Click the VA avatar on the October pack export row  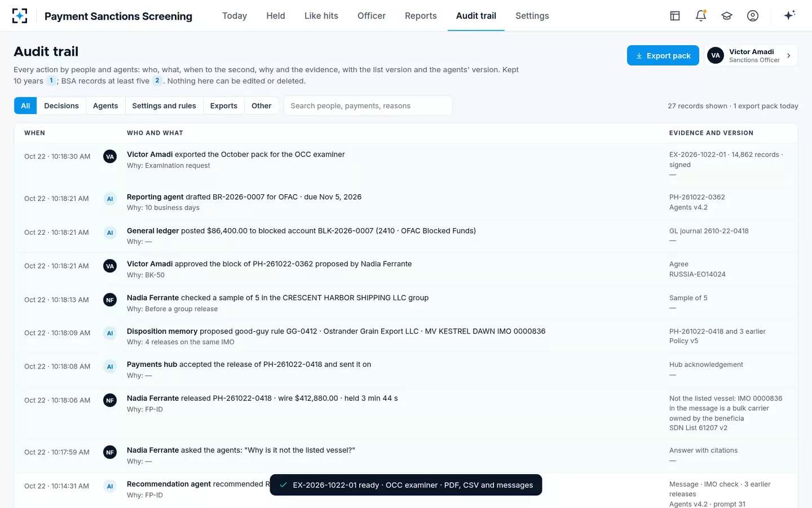(110, 156)
